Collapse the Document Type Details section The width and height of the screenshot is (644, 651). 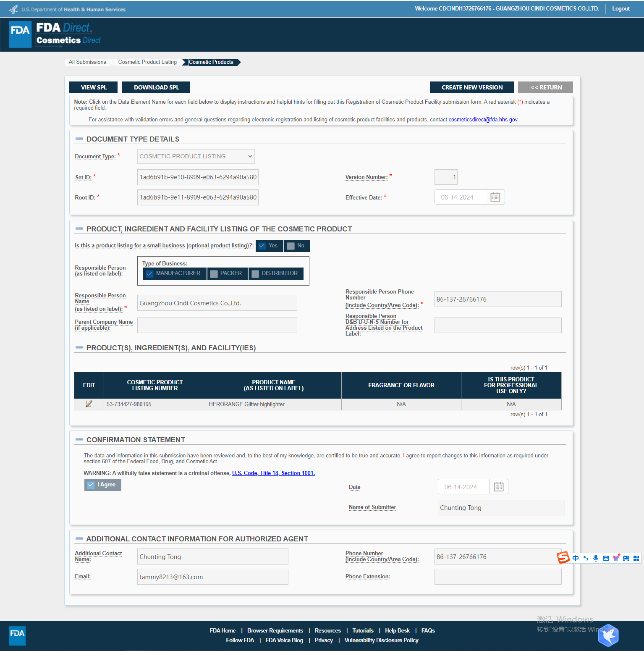coord(79,139)
